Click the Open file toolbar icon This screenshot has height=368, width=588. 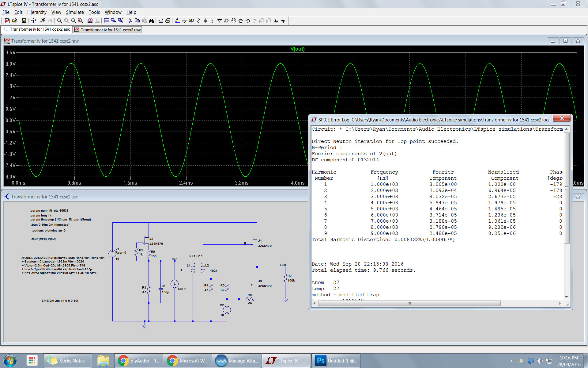[14, 21]
